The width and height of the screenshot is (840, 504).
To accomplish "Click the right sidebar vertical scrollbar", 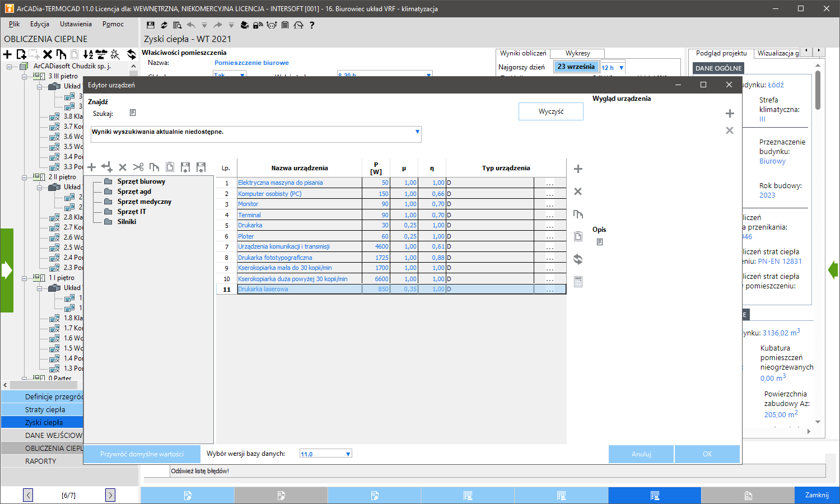I will click(818, 90).
